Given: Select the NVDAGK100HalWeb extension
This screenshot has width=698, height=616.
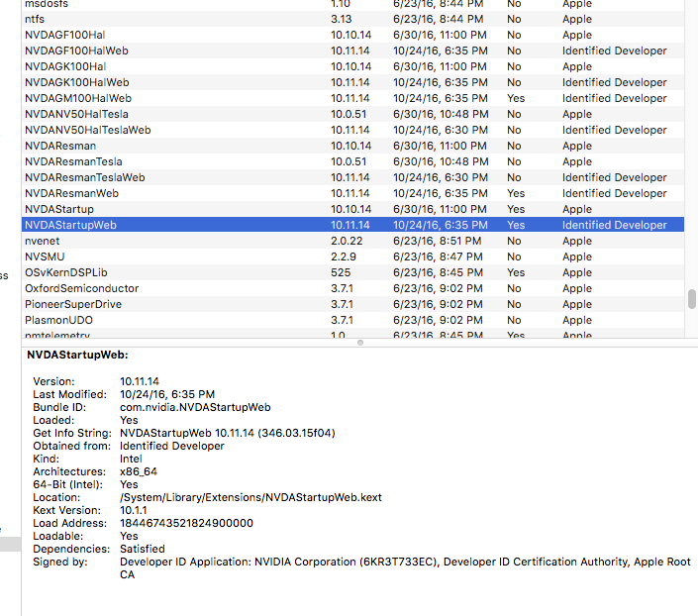Looking at the screenshot, I should tap(352, 83).
